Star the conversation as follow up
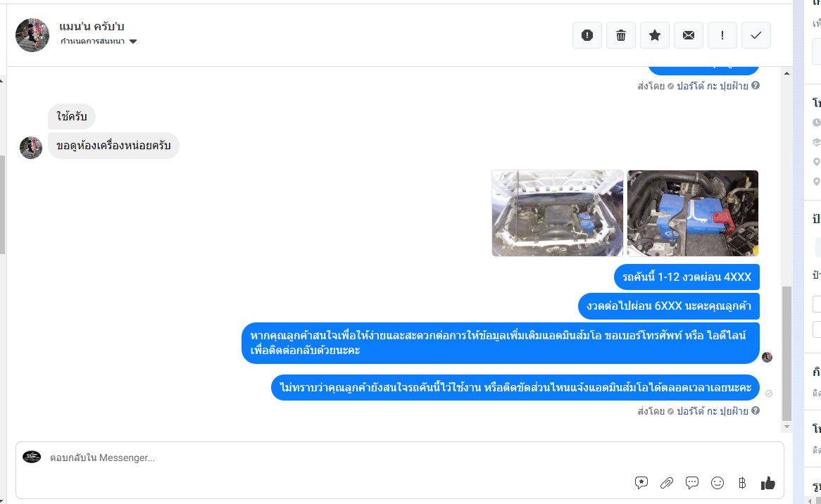 click(655, 35)
